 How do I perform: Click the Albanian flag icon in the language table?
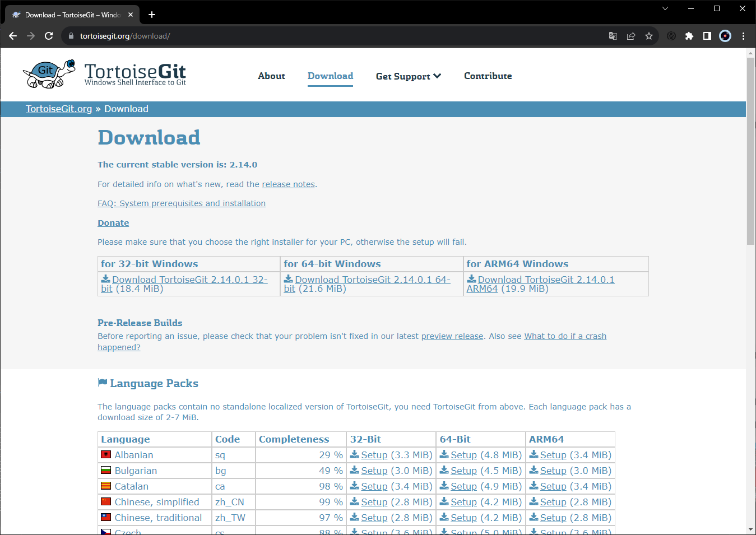point(105,454)
